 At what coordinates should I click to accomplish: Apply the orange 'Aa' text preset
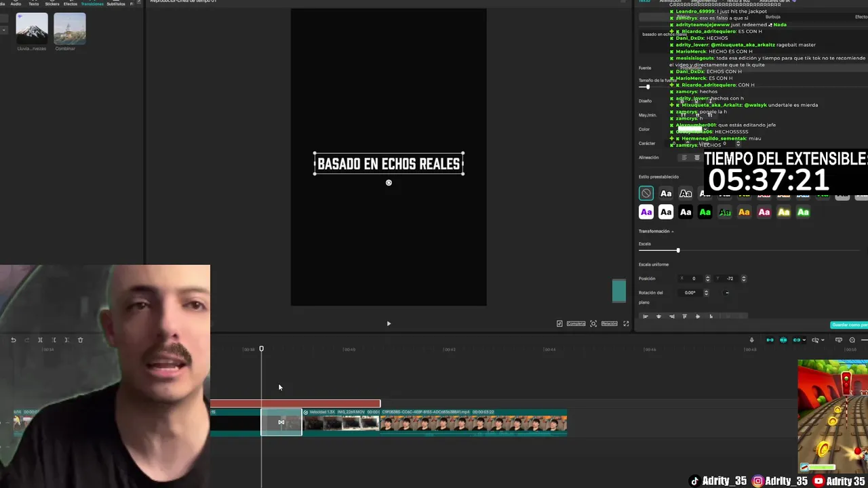click(744, 212)
